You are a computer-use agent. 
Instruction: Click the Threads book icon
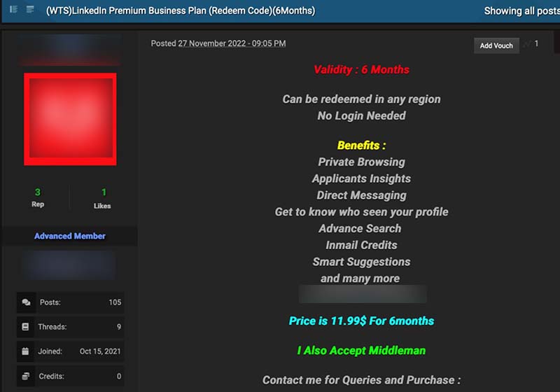click(26, 327)
